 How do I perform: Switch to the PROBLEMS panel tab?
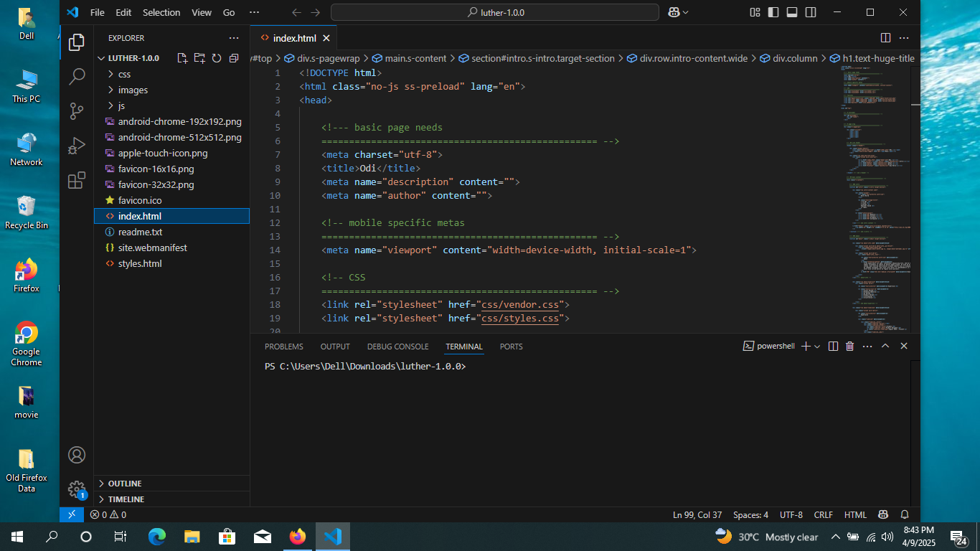(x=284, y=347)
